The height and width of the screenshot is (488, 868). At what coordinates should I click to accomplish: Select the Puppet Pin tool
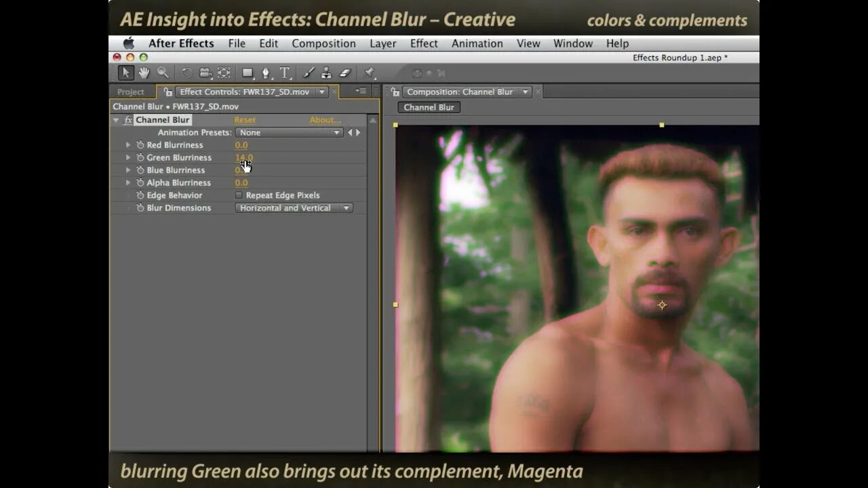pos(370,73)
